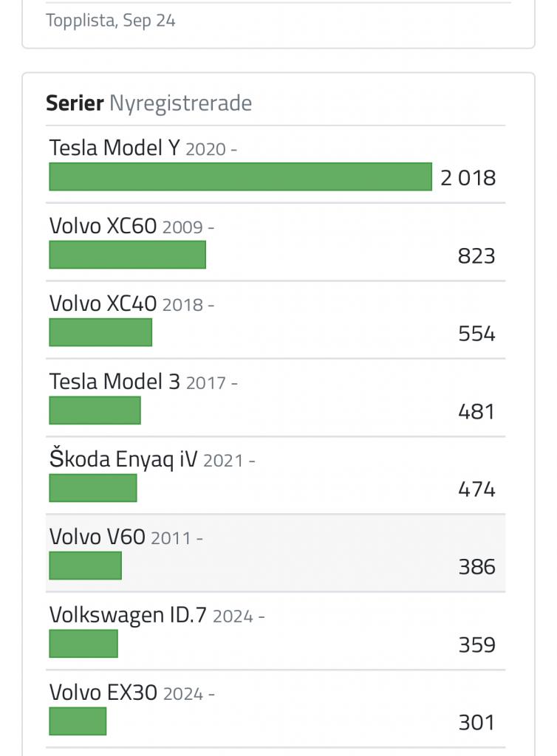Click the 823 registrations count
This screenshot has width=557, height=756.
tap(476, 256)
